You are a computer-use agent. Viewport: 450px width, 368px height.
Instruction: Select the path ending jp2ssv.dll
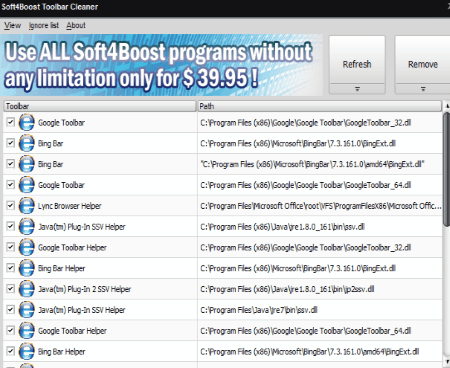click(x=287, y=289)
